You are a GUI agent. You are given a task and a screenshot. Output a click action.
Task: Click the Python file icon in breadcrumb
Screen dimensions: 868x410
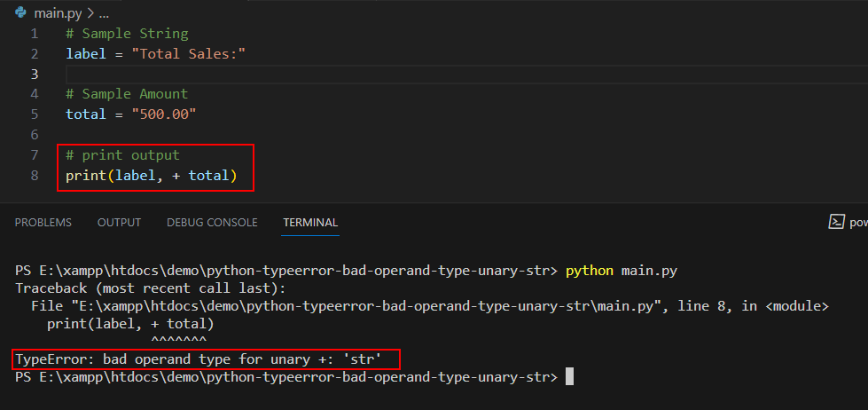tap(21, 12)
